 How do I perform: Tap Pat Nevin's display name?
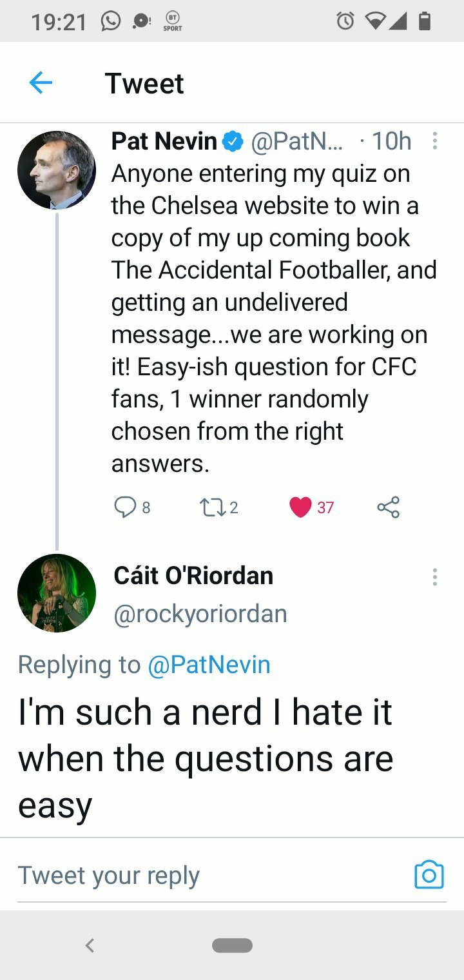click(164, 141)
